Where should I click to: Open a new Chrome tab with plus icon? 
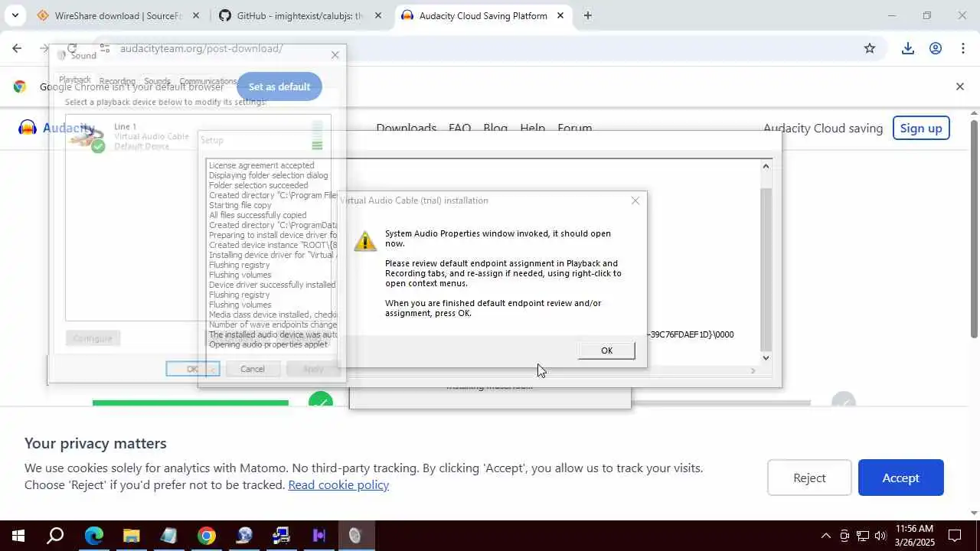(x=587, y=15)
